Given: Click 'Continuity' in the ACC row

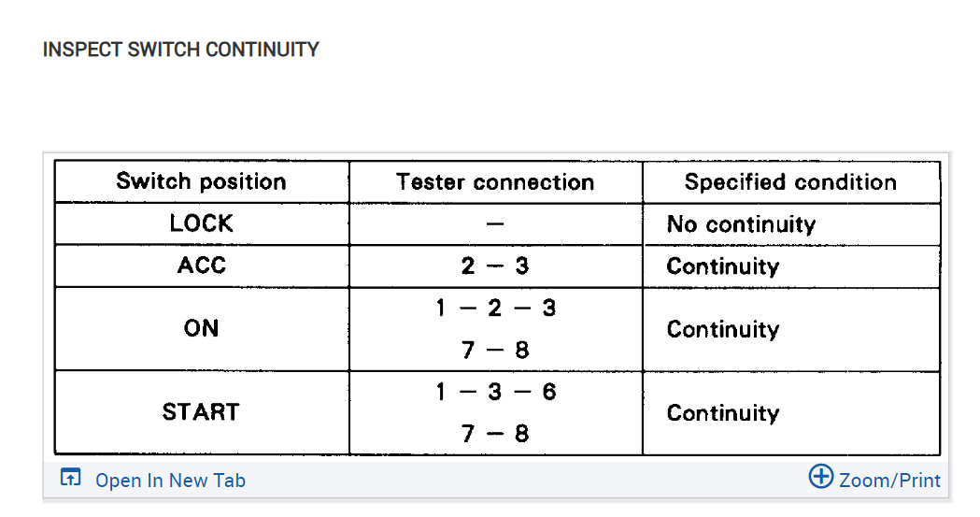Looking at the screenshot, I should (x=722, y=266).
